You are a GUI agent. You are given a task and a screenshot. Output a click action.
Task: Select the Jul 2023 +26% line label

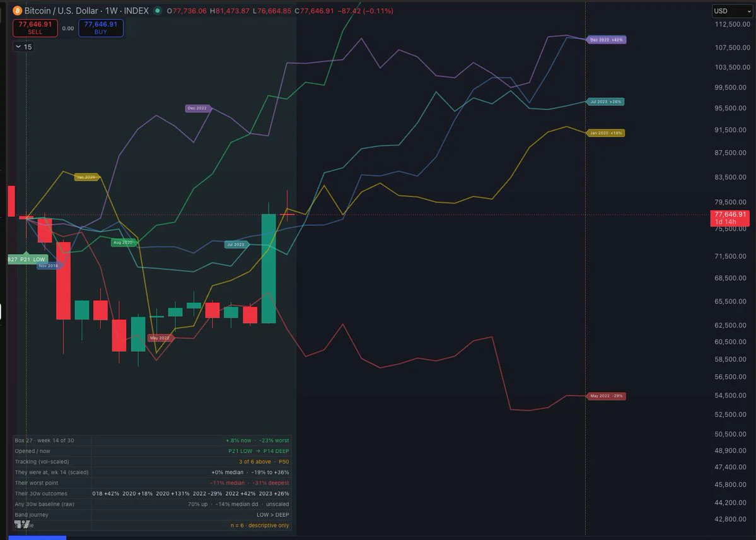[605, 102]
